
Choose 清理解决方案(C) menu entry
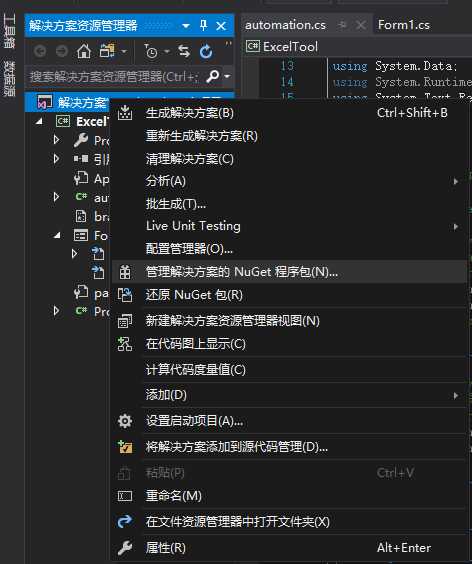(289, 159)
